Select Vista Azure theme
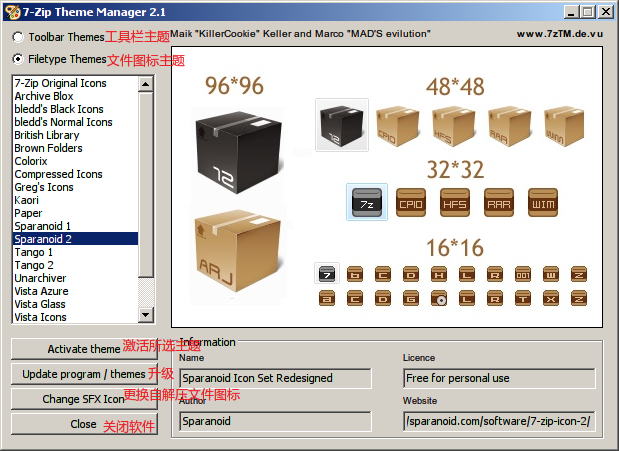The width and height of the screenshot is (619, 451). click(x=76, y=291)
